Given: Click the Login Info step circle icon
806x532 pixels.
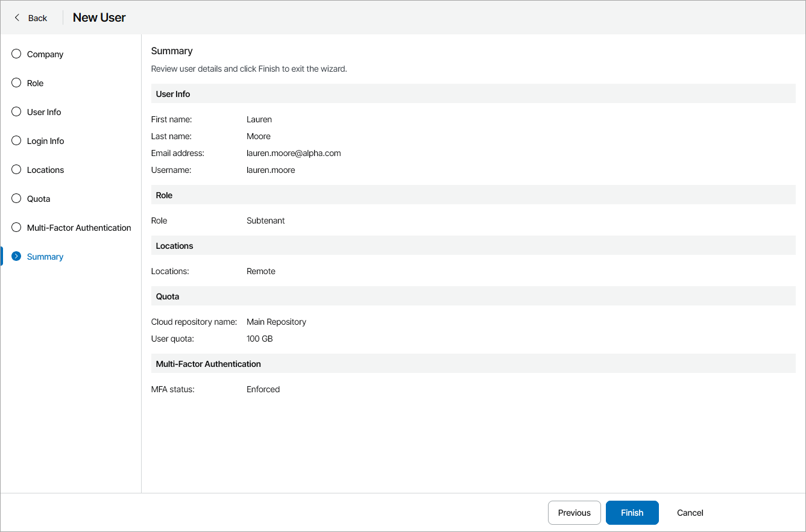Looking at the screenshot, I should (16, 141).
